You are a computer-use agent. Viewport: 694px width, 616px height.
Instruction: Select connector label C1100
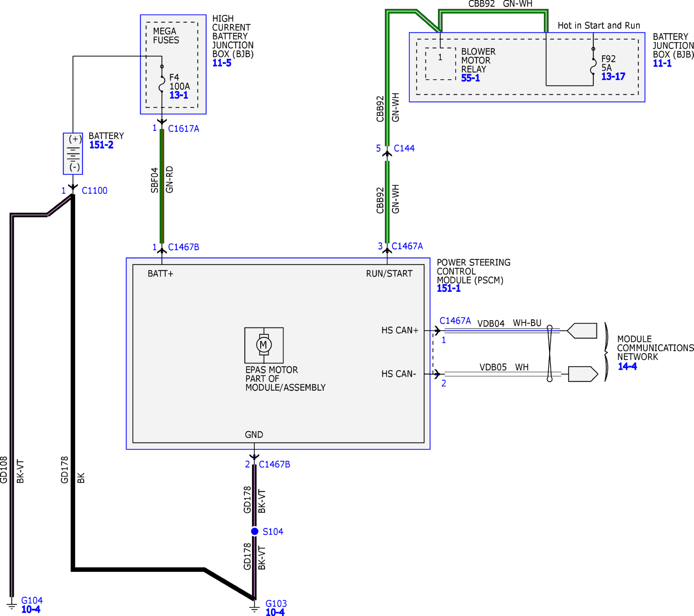(94, 191)
